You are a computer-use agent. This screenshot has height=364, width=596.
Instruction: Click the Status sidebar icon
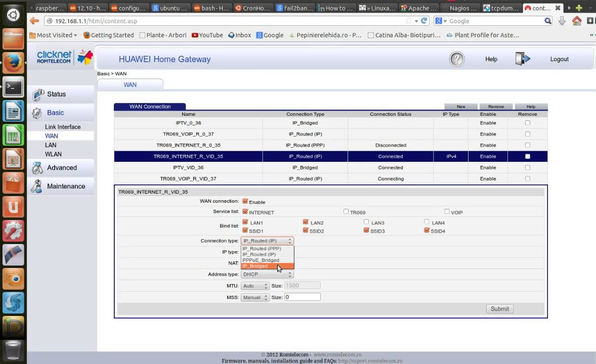pos(38,95)
